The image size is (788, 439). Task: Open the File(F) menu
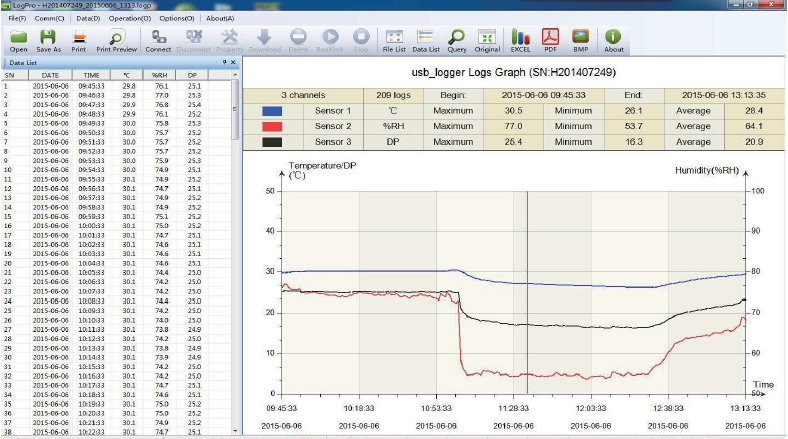pos(17,18)
